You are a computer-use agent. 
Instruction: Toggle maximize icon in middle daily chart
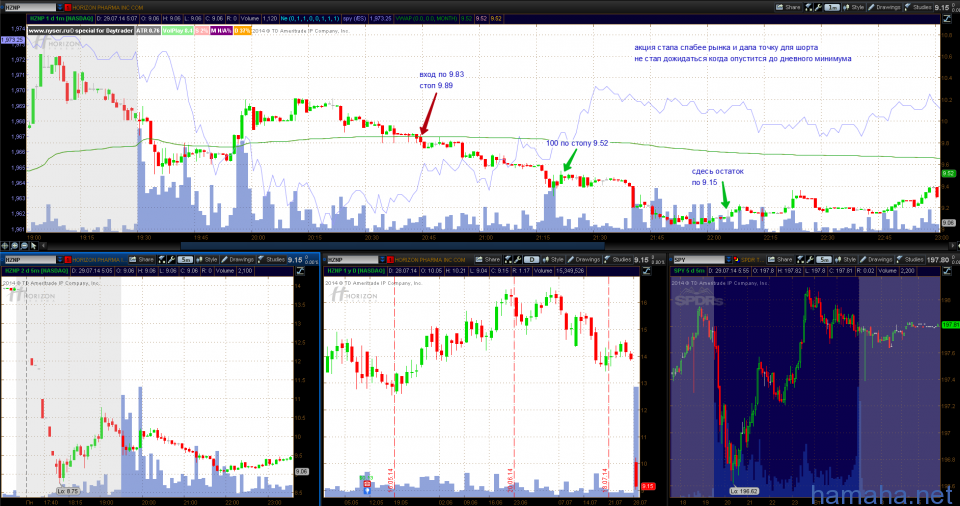click(x=647, y=271)
